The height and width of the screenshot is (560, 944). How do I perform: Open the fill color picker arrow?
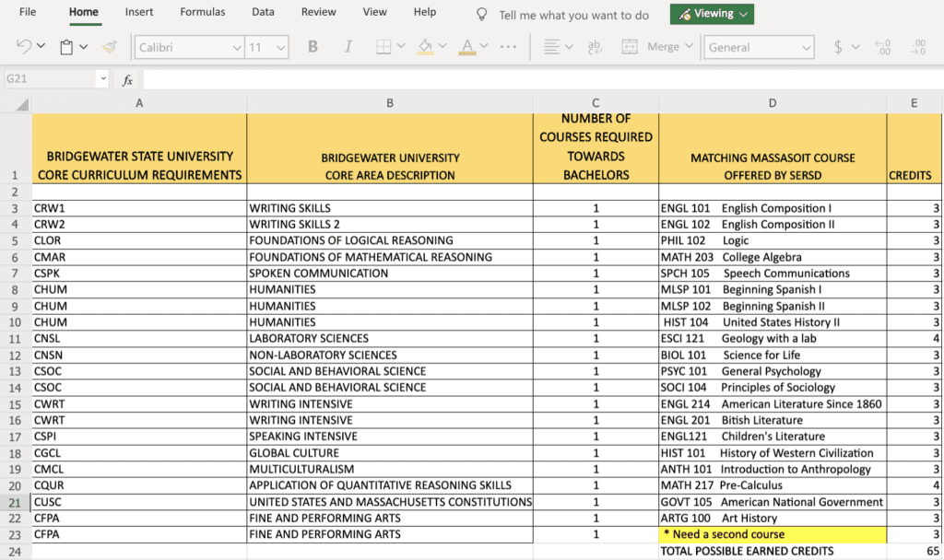[x=442, y=46]
